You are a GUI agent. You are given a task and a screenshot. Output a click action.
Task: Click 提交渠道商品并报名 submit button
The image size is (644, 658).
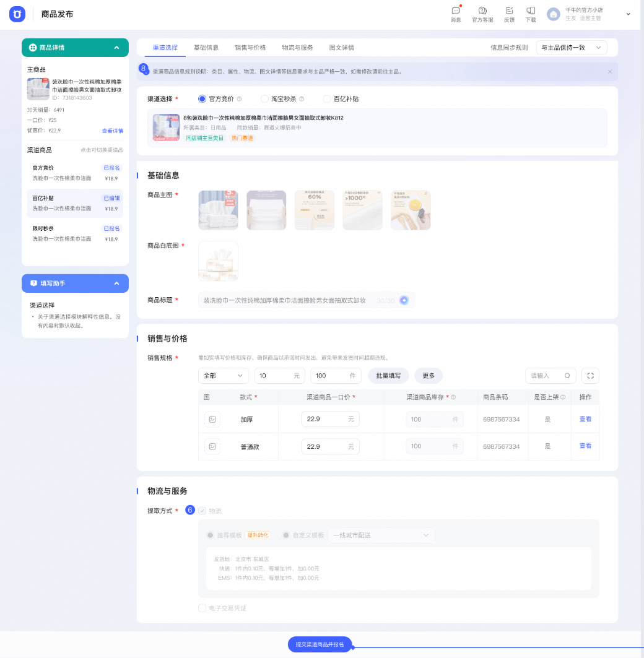(x=320, y=644)
